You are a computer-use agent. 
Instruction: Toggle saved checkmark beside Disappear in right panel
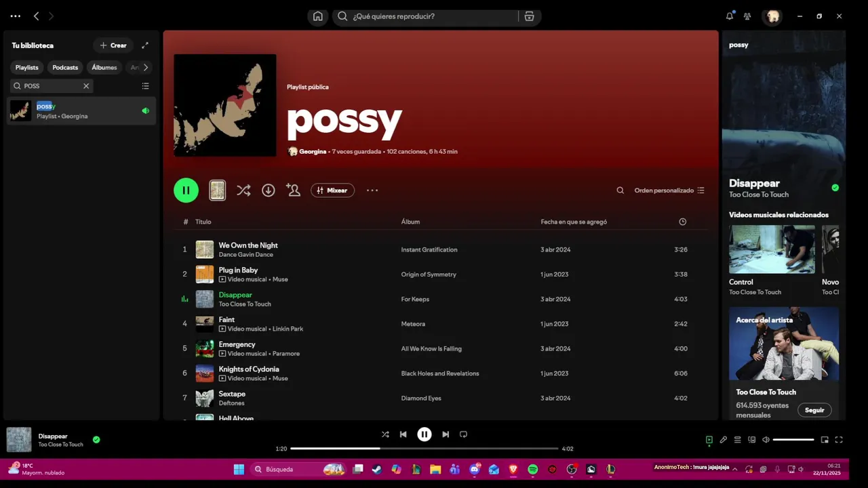pyautogui.click(x=835, y=188)
